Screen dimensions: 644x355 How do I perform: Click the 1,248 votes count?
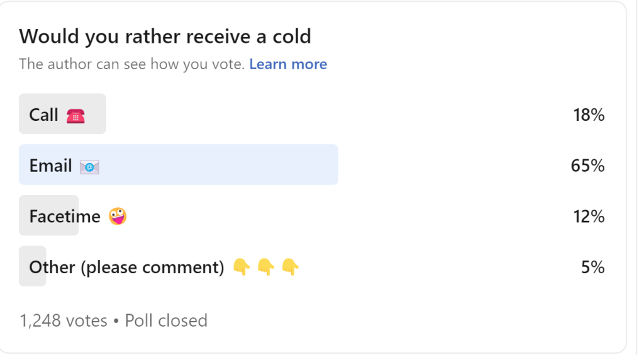pos(64,320)
